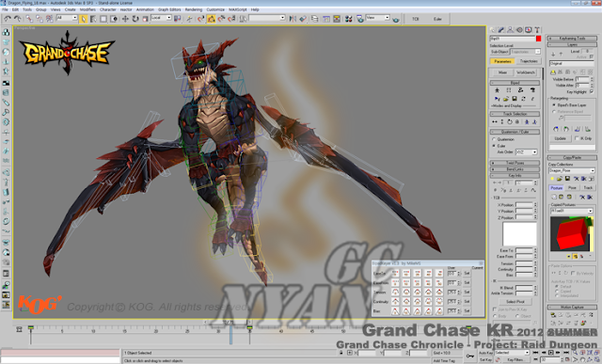Open the Graph Editors menu
The width and height of the screenshot is (602, 364).
tap(169, 9)
